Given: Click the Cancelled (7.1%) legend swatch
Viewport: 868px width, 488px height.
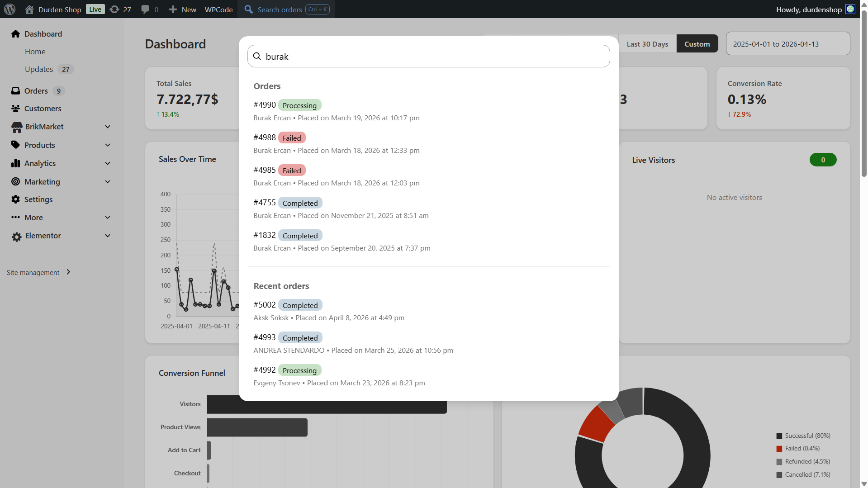Looking at the screenshot, I should coord(779,475).
